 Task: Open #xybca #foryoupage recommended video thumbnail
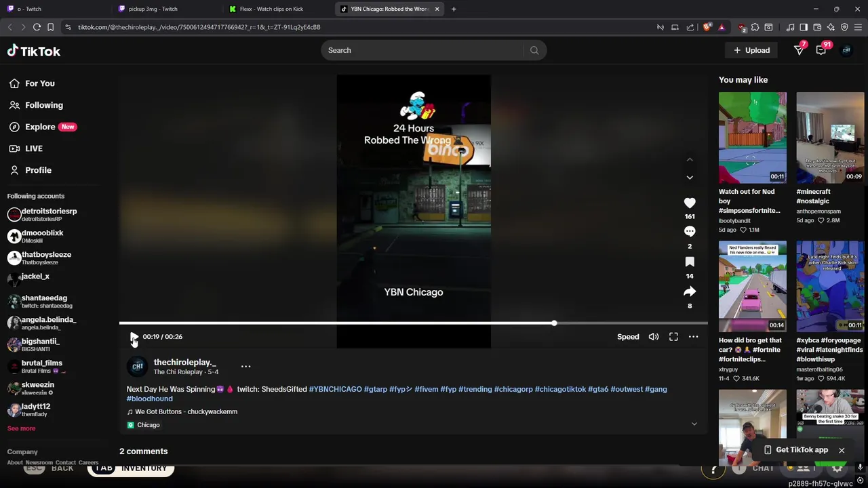(x=830, y=286)
